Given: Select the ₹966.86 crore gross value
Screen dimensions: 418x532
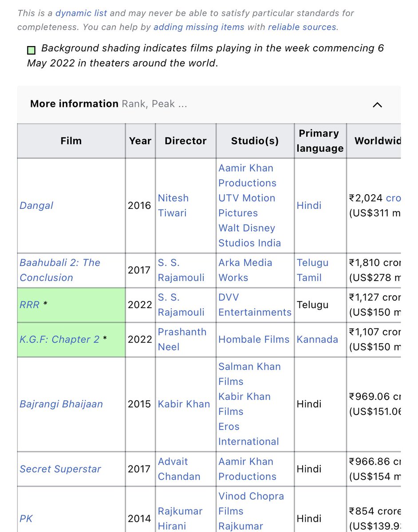Looking at the screenshot, I should click(x=375, y=462).
